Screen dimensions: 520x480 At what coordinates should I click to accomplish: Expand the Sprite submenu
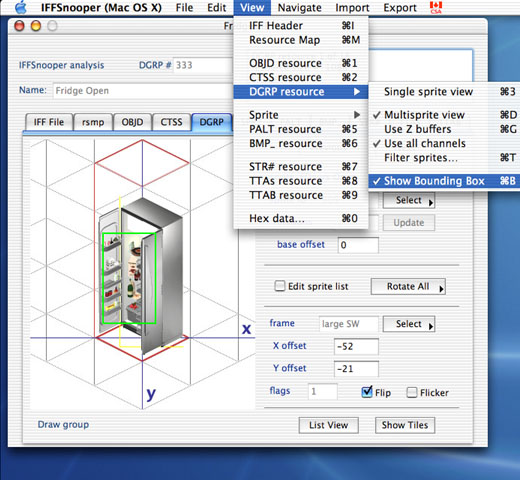[x=301, y=115]
